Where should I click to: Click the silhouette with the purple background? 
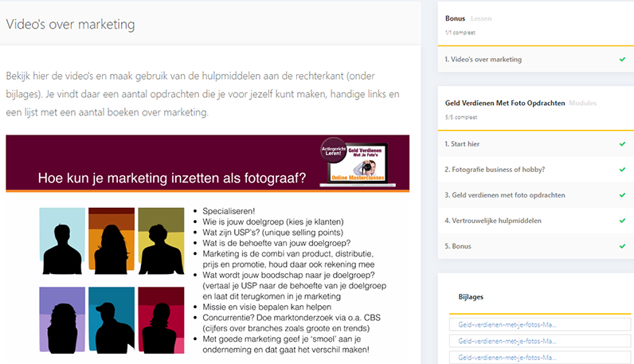point(62,319)
